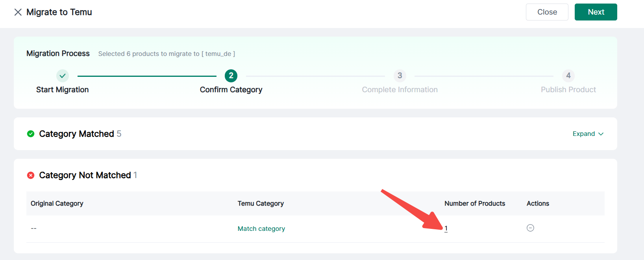This screenshot has height=260, width=644.
Task: Click the Start Migration checkmark step icon
Action: [x=62, y=76]
